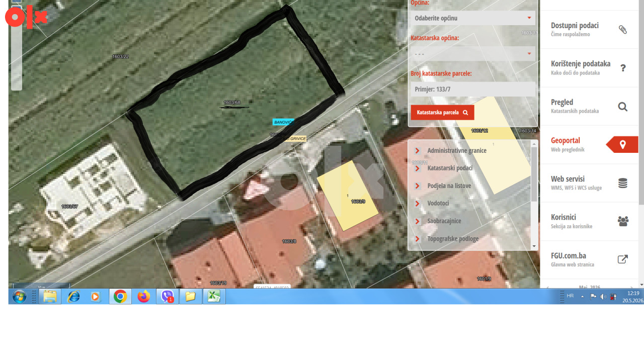Open Windows Explorer from the taskbar
Screen dimensions: 644x362
[50, 297]
